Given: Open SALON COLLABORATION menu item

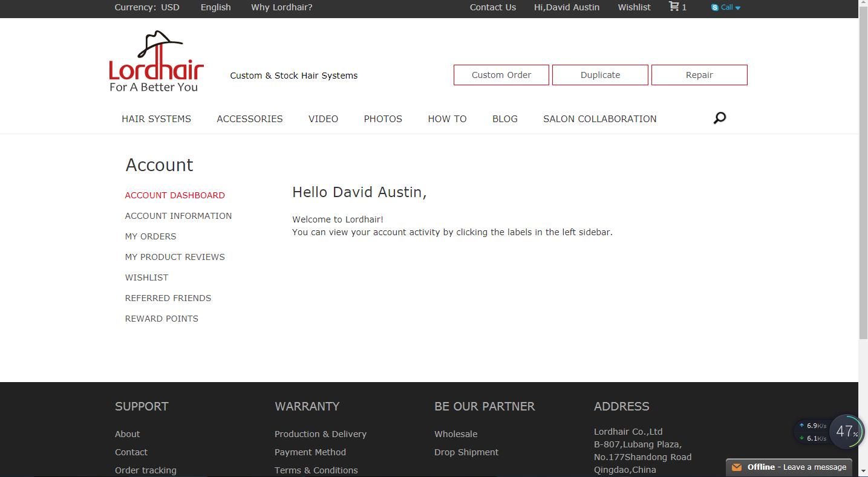Looking at the screenshot, I should click(599, 118).
